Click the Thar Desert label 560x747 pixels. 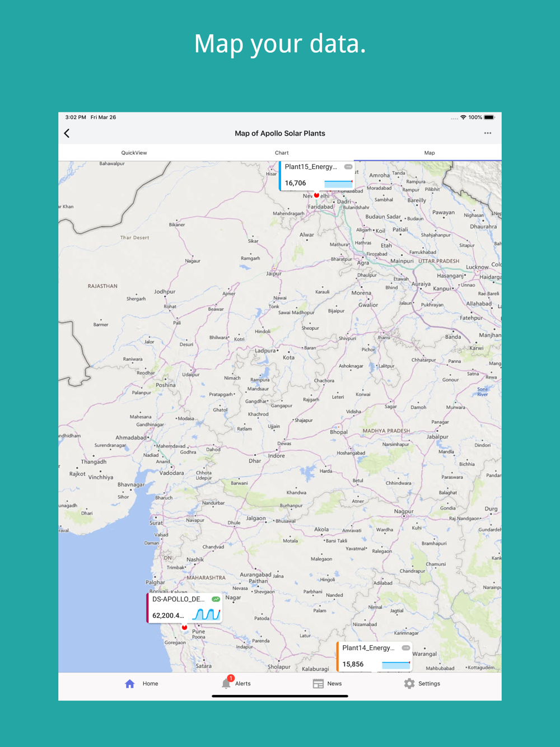[x=134, y=237]
